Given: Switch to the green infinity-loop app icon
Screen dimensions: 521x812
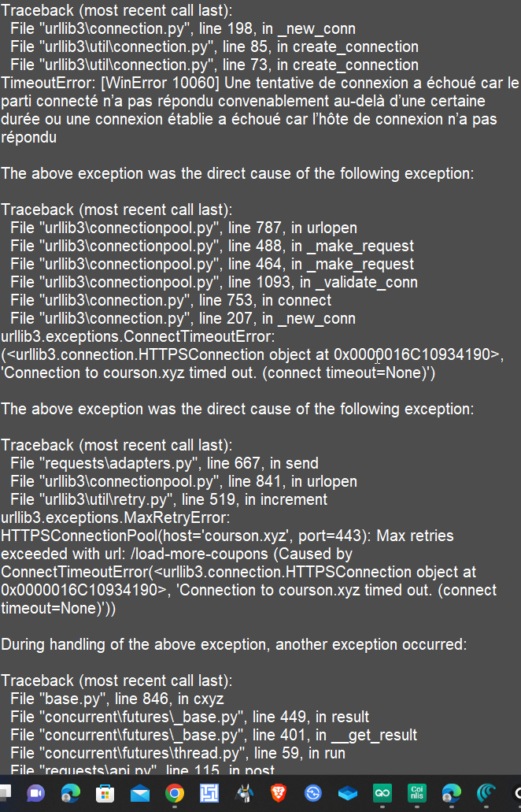Looking at the screenshot, I should click(382, 792).
